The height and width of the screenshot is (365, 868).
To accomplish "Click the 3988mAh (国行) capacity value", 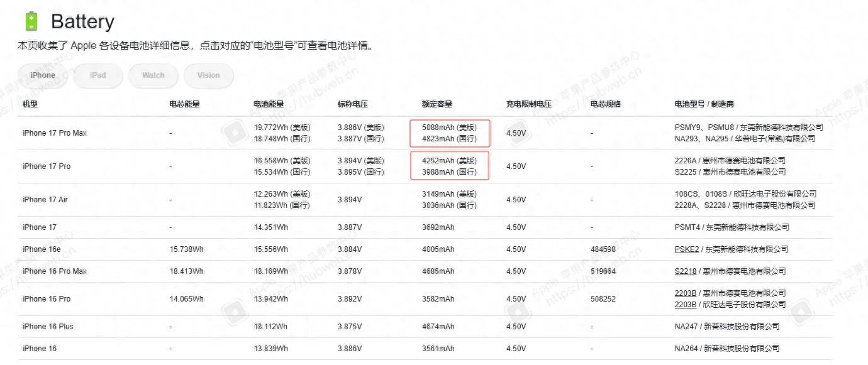I will tap(449, 172).
